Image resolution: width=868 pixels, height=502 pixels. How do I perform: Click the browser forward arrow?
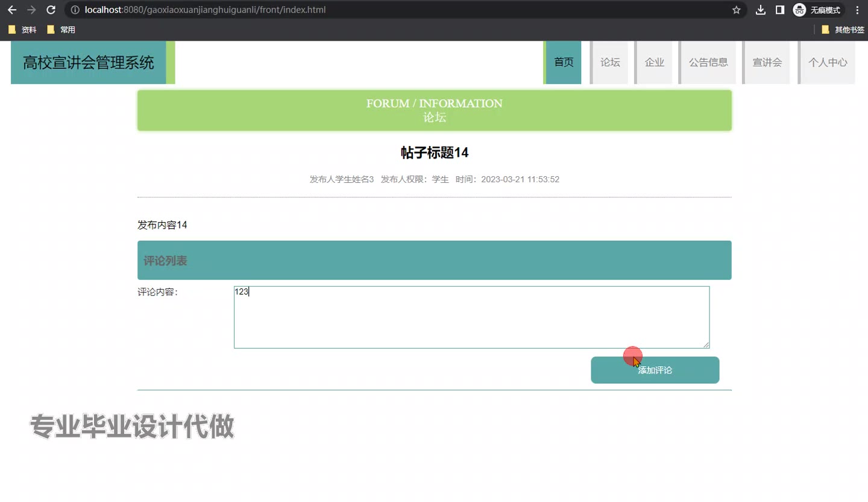pyautogui.click(x=31, y=10)
